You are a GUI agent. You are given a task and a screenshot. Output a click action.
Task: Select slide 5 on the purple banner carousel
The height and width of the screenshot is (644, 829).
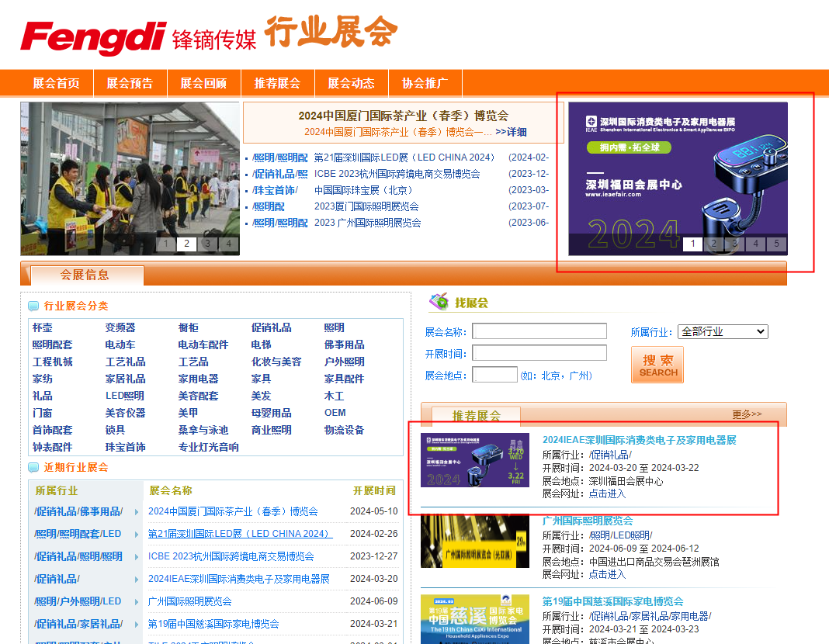click(777, 244)
